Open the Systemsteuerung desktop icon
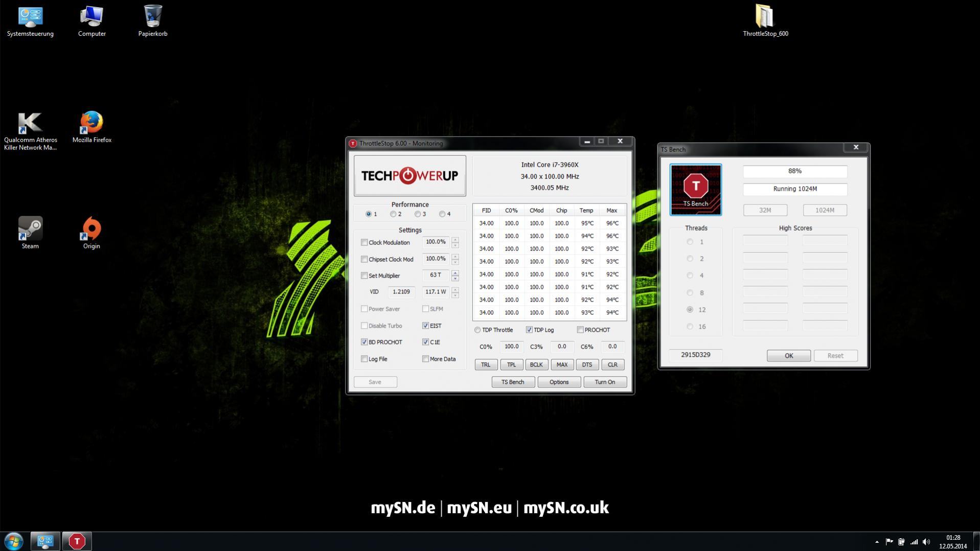980x551 pixels. coord(30,21)
